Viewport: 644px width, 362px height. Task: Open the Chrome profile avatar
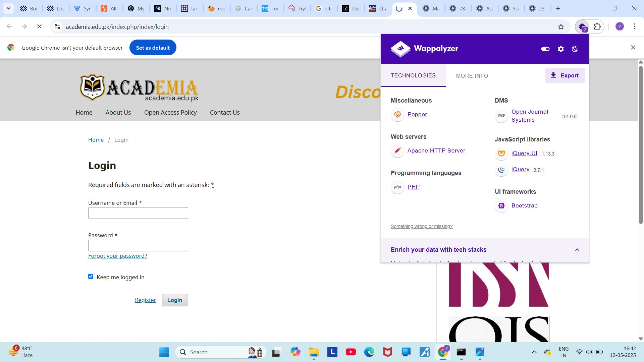[620, 26]
